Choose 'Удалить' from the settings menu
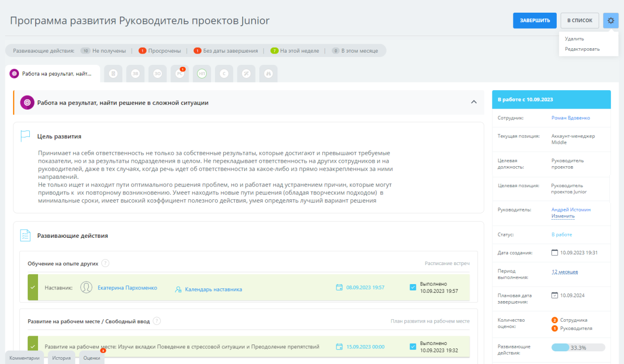 click(x=574, y=38)
